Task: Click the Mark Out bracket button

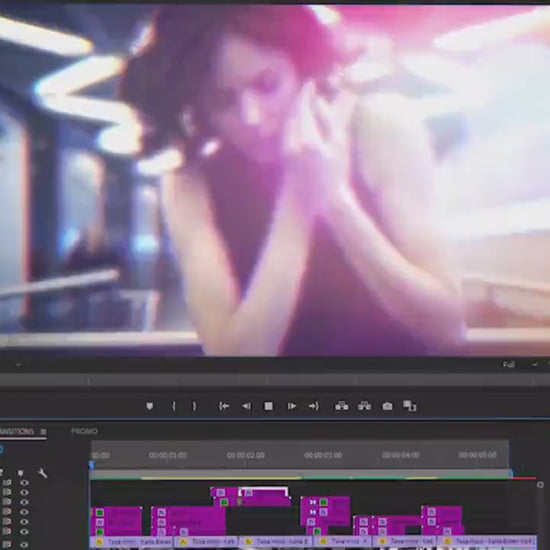Action: pyautogui.click(x=194, y=406)
